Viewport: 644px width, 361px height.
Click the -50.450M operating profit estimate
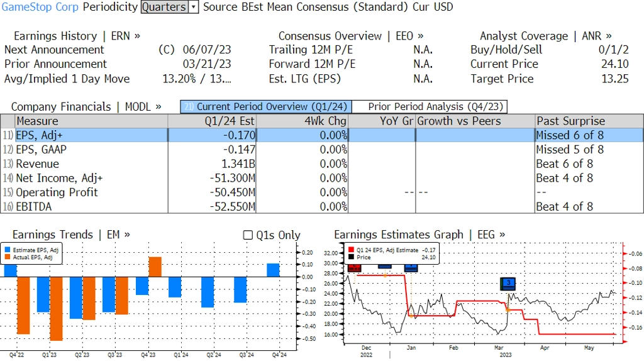[233, 192]
